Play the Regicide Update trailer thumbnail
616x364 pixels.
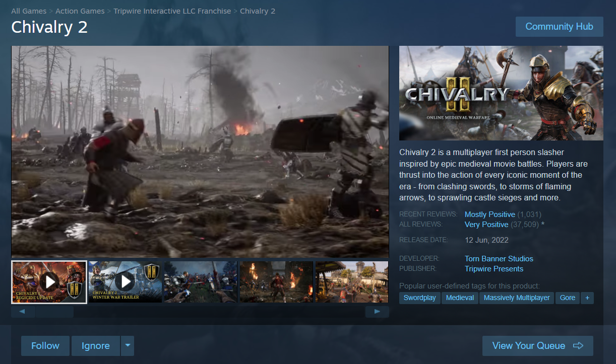49,282
